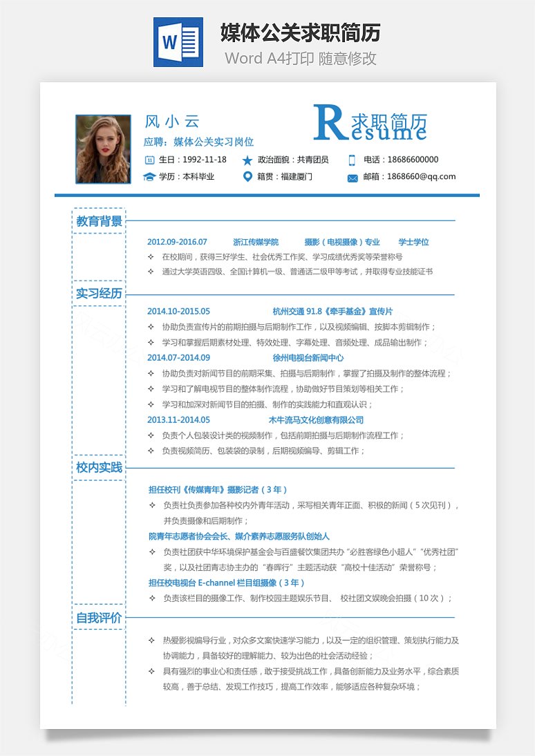
Task: Click the 自我评价 section heading
Action: [99, 618]
